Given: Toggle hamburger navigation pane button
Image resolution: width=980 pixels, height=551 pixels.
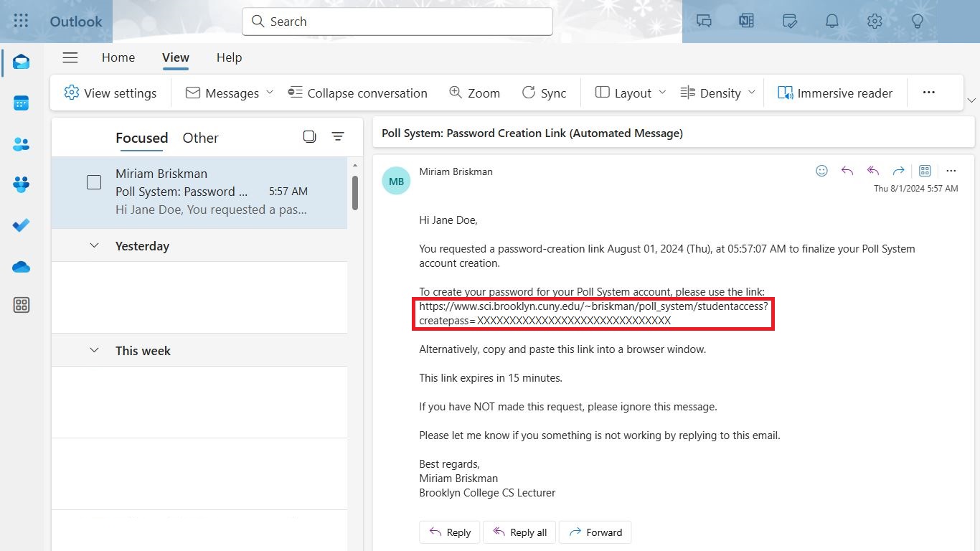Looking at the screenshot, I should pos(70,57).
